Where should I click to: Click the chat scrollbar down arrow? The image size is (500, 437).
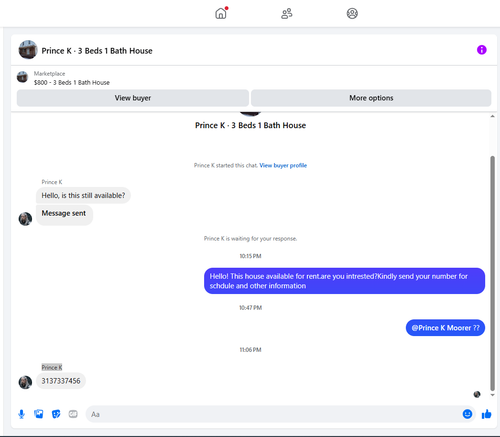click(x=492, y=395)
